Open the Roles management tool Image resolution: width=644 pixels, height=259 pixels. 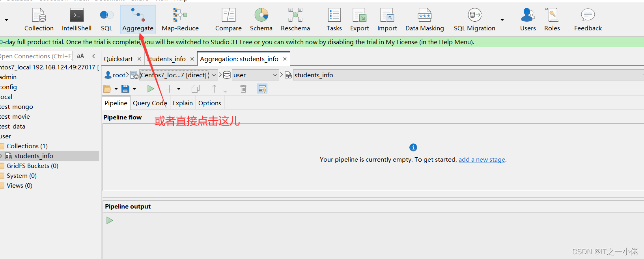(552, 20)
